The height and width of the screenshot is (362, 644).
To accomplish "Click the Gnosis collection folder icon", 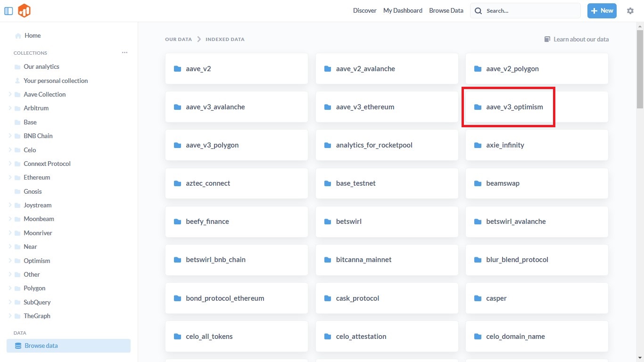I will [x=17, y=191].
